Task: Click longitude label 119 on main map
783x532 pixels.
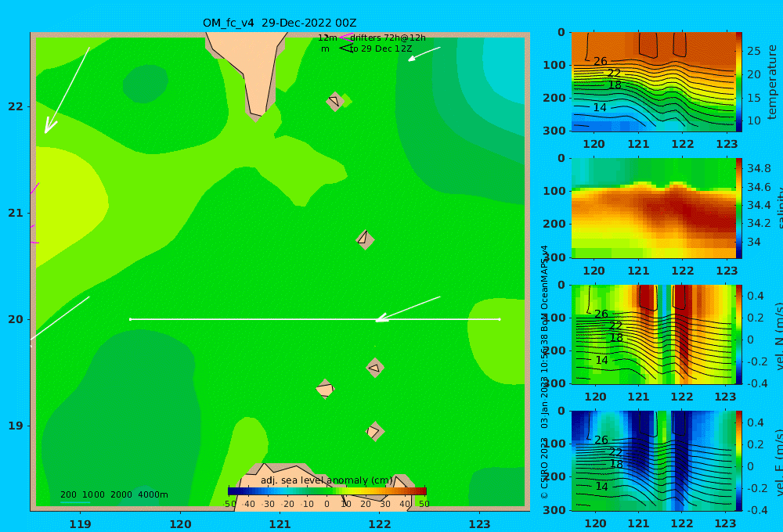Action: click(81, 524)
